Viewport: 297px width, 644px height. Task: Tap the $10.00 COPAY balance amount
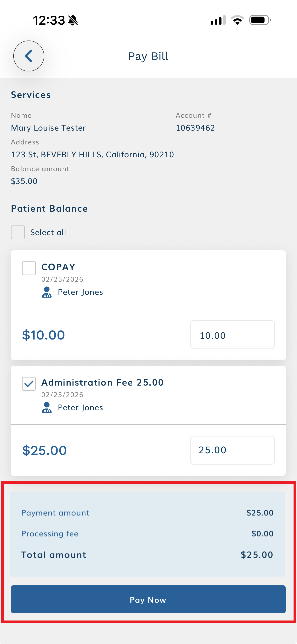tap(44, 335)
